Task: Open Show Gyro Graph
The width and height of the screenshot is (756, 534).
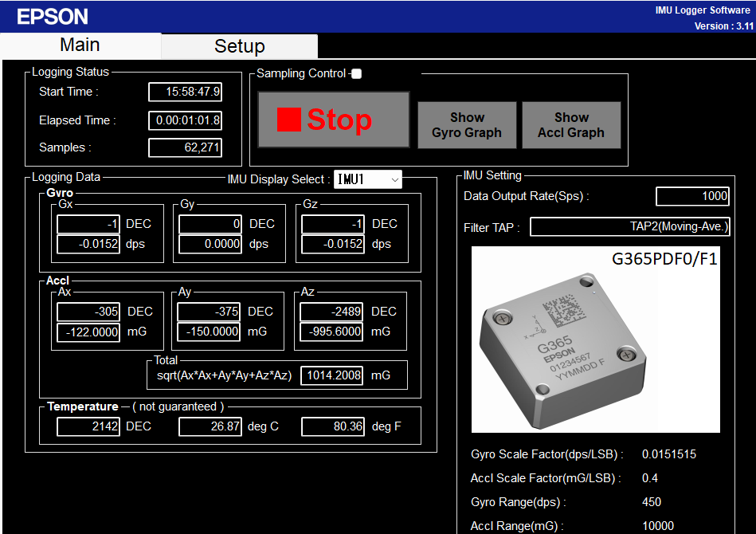Action: tap(467, 125)
